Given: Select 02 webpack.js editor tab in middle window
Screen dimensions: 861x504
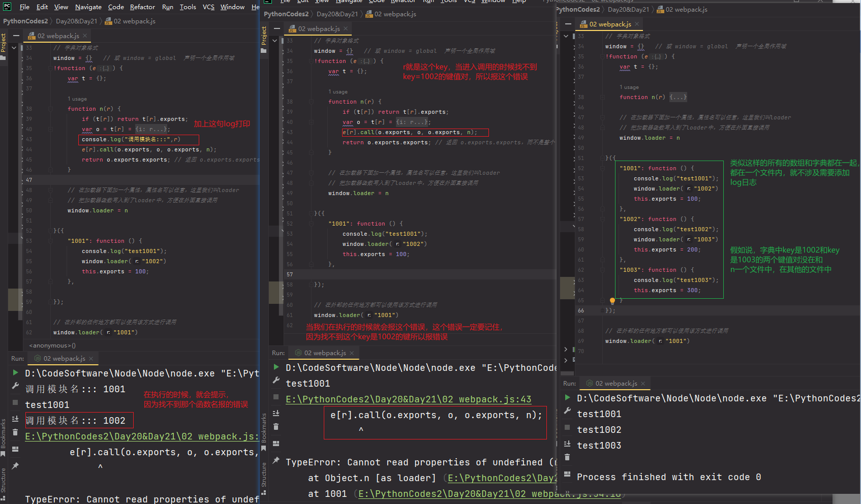Looking at the screenshot, I should pos(318,28).
